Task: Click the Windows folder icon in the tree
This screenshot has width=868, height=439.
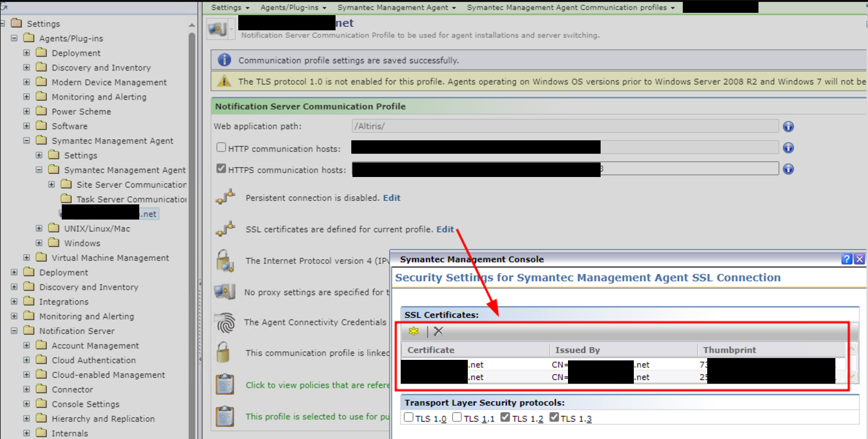Action: tap(54, 243)
